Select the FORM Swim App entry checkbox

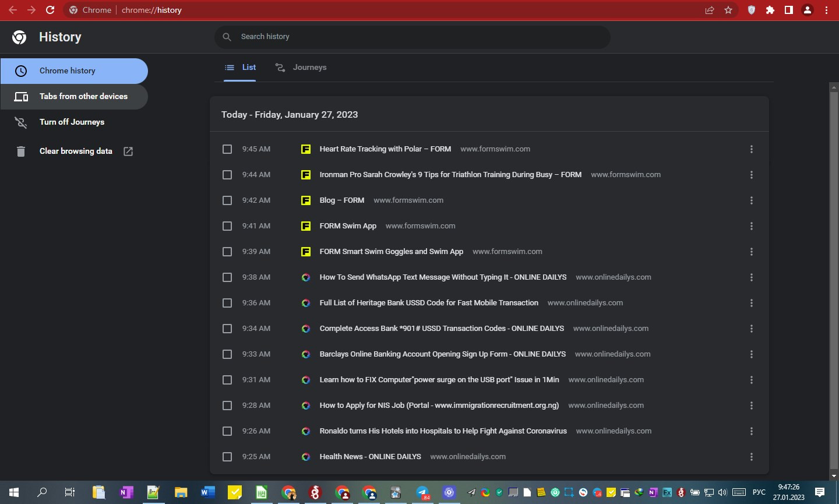[x=227, y=226]
